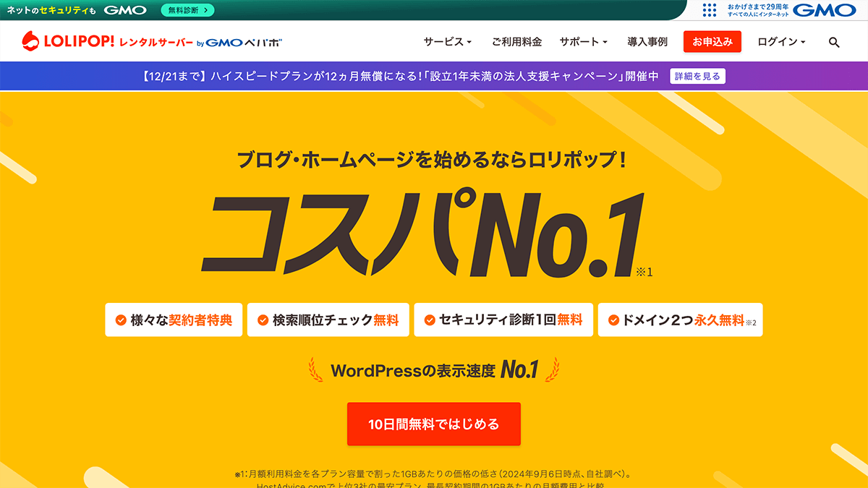Click check icon beside 検索順位チェック無料
The height and width of the screenshot is (488, 868).
pyautogui.click(x=262, y=320)
